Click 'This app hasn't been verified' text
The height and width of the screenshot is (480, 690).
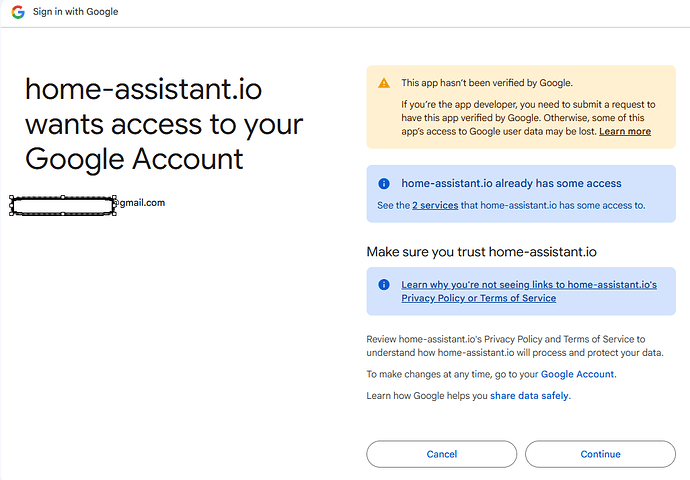click(487, 83)
